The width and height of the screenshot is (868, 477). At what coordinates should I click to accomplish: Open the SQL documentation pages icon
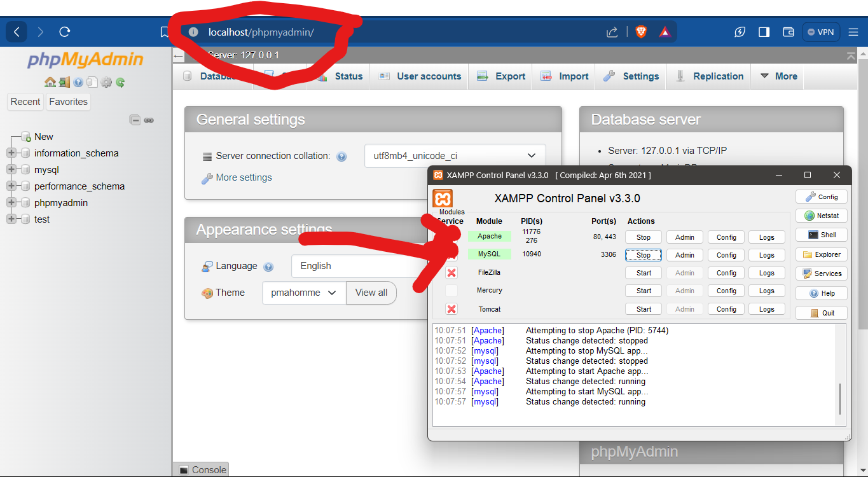(92, 82)
